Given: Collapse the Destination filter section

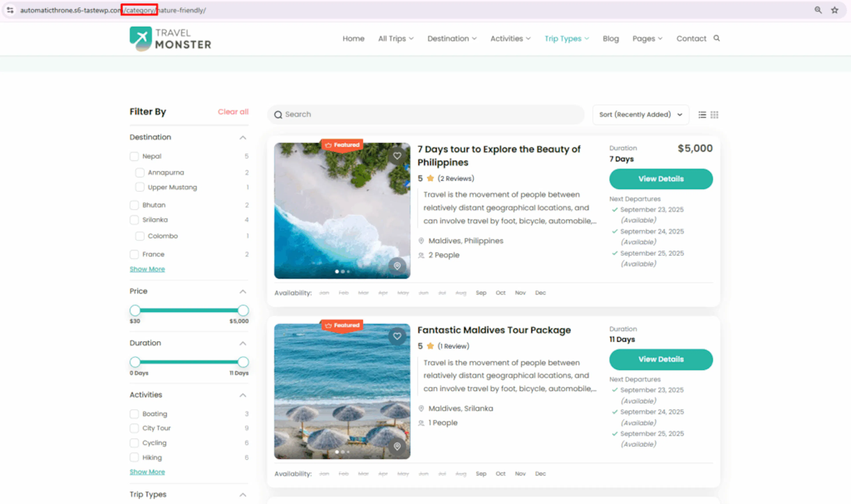Looking at the screenshot, I should point(243,138).
